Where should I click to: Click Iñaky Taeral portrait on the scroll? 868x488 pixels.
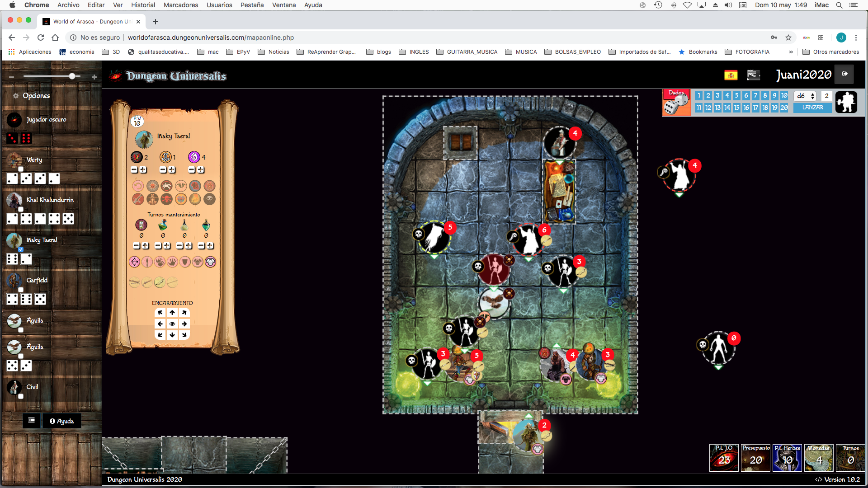click(x=144, y=140)
